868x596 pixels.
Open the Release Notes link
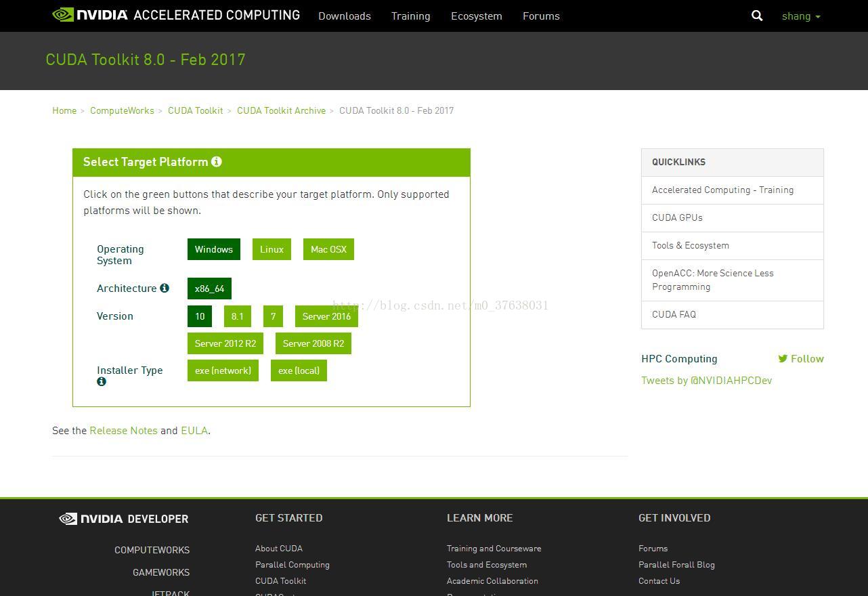[123, 431]
